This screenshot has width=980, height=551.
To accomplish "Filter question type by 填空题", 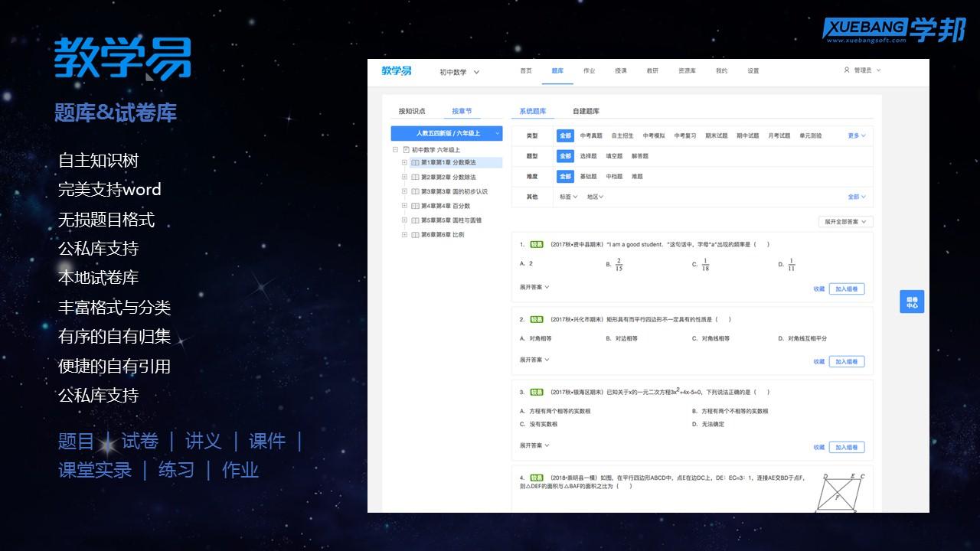I will tap(614, 156).
